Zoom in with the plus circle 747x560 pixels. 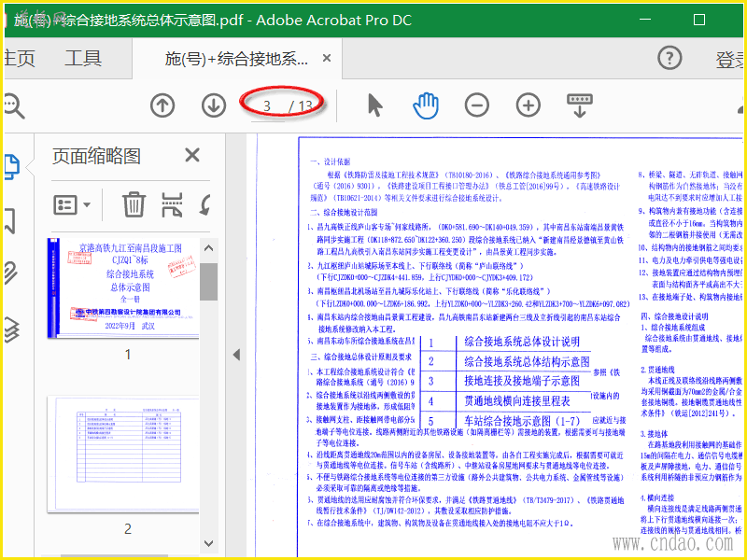(529, 105)
